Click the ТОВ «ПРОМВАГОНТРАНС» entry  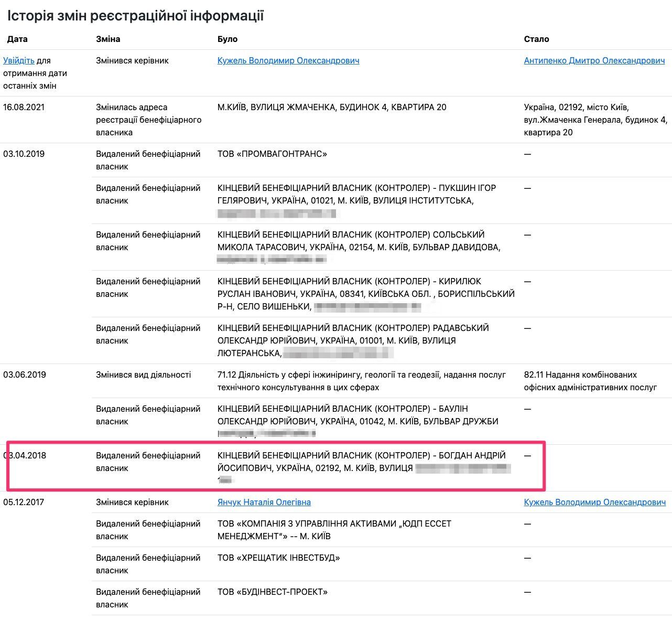pos(272,154)
